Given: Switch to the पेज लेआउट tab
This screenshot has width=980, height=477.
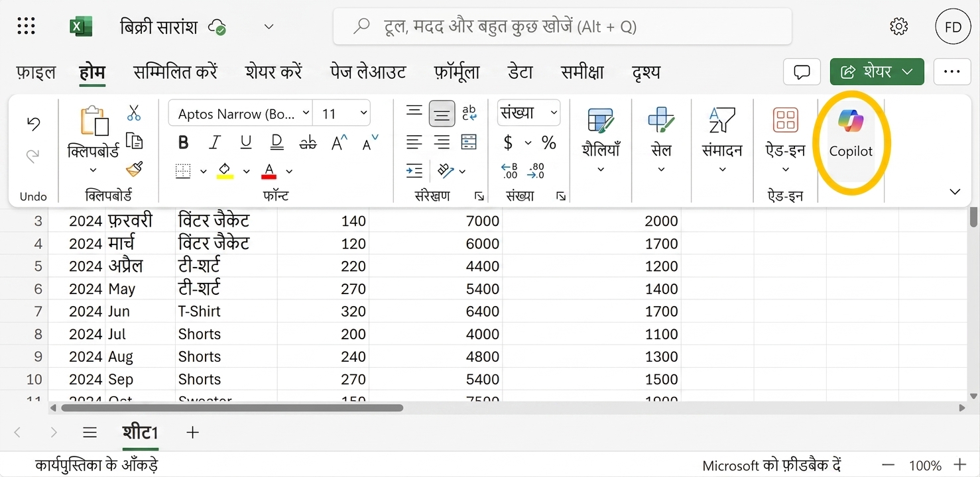Looking at the screenshot, I should (x=368, y=72).
